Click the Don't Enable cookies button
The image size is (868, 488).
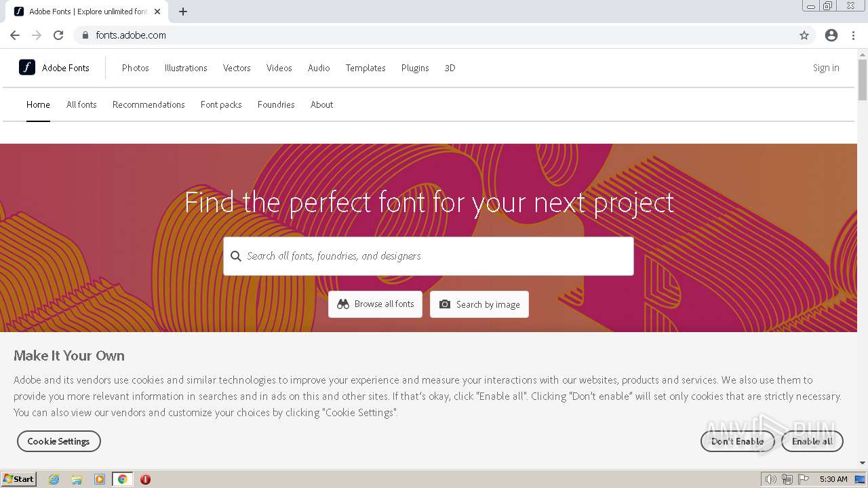(738, 441)
